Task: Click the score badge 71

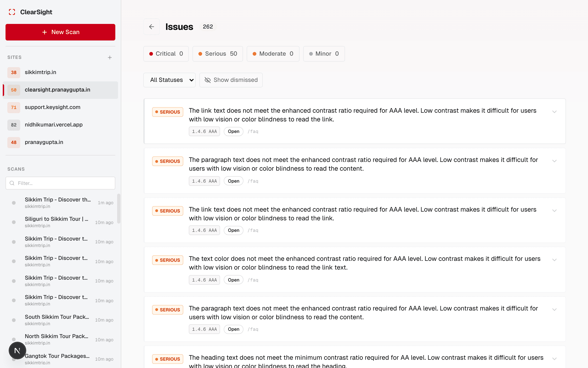Action: point(14,108)
